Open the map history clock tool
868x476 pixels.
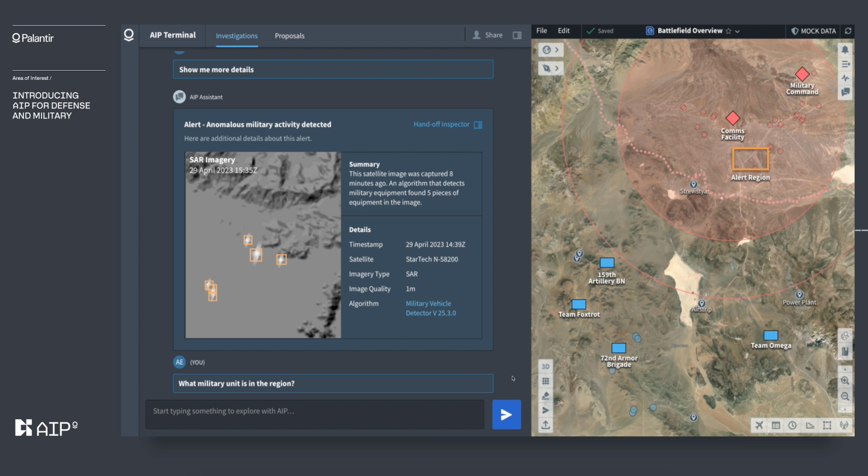pyautogui.click(x=792, y=425)
